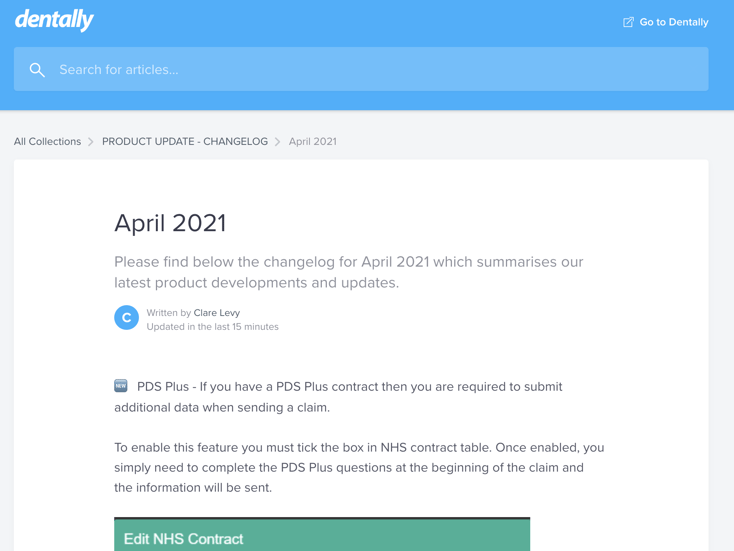Screen dimensions: 734x551
Task: Click the author name Clare Levy
Action: point(217,313)
